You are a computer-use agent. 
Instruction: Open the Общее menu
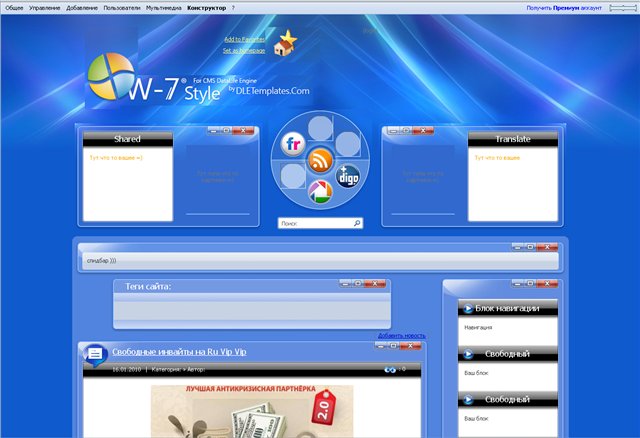pyautogui.click(x=14, y=8)
